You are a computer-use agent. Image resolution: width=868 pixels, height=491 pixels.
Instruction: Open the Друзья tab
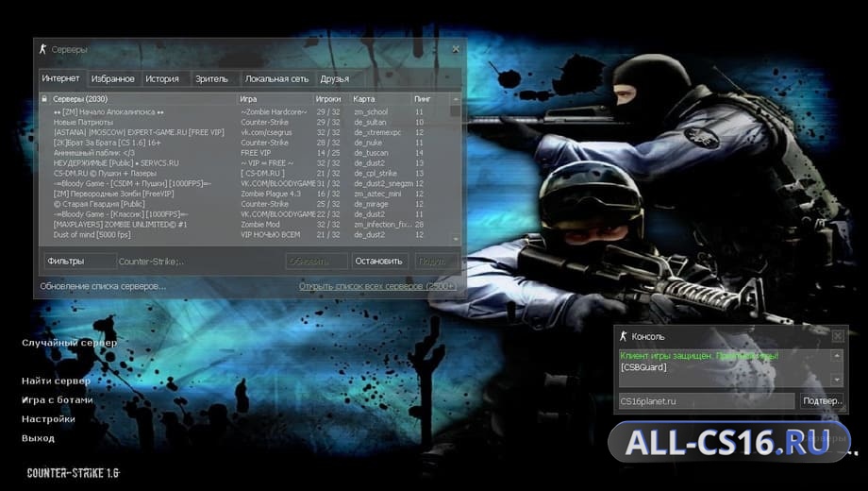pos(335,78)
